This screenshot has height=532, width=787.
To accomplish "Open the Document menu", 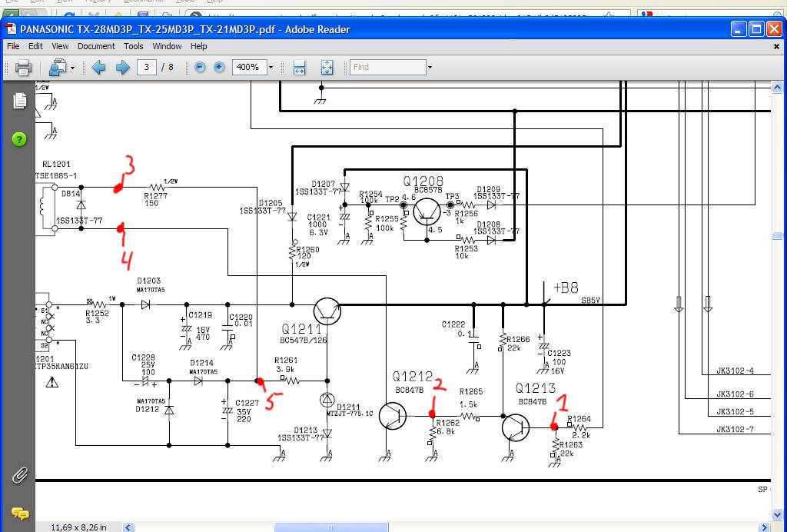I will (x=96, y=46).
